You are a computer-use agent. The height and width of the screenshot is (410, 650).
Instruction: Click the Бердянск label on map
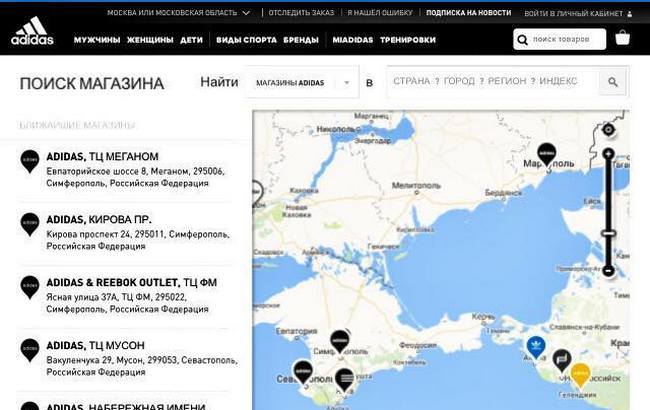click(x=503, y=193)
